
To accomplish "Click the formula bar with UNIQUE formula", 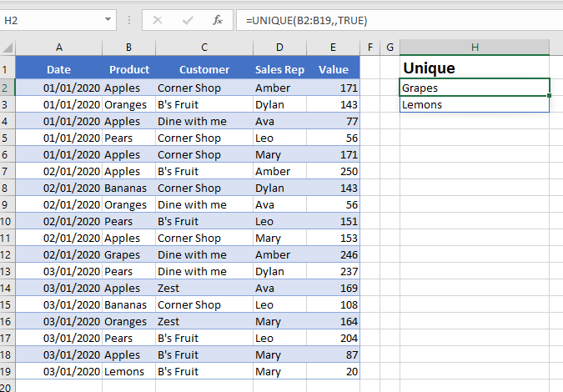I will pos(400,20).
